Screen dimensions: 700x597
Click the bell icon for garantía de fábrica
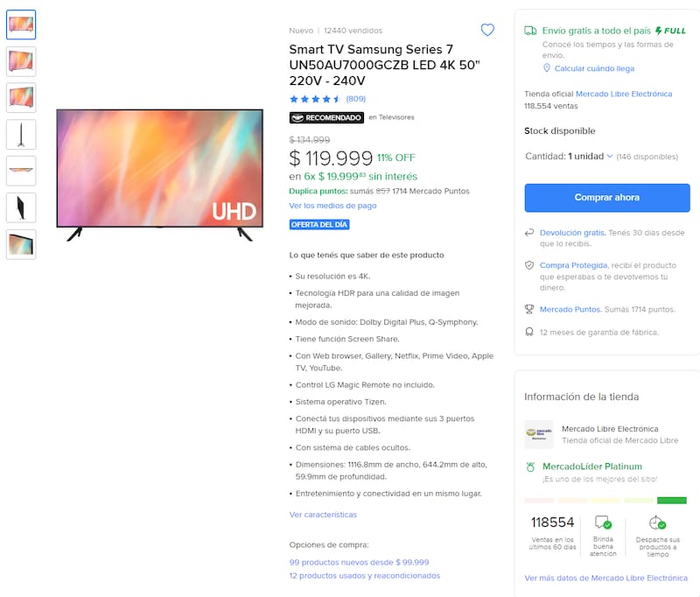(528, 332)
